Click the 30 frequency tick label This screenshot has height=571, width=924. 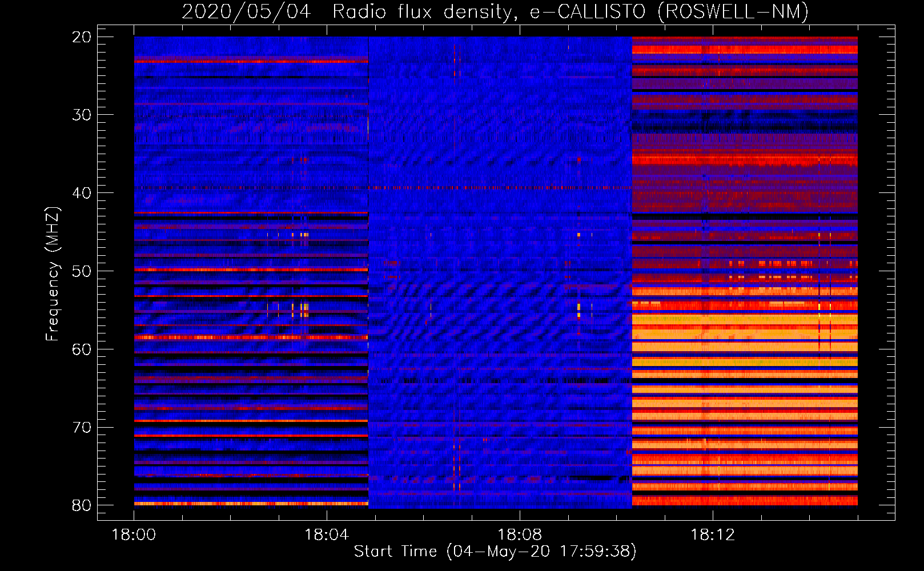[x=81, y=115]
